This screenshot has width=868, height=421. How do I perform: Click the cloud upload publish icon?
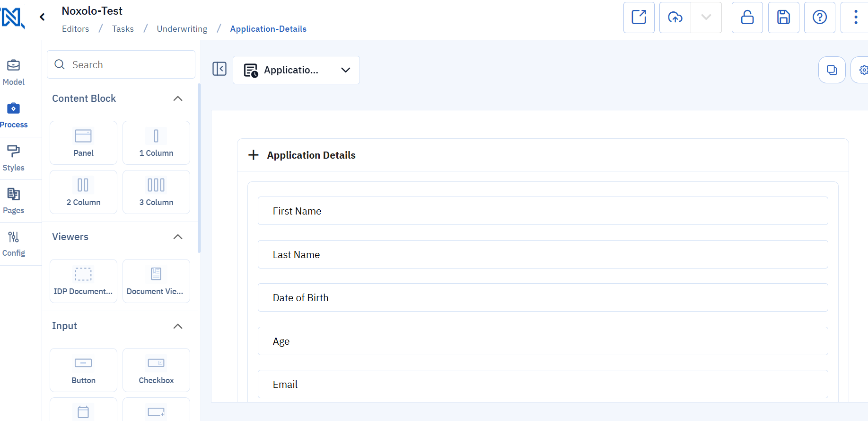[x=675, y=18]
